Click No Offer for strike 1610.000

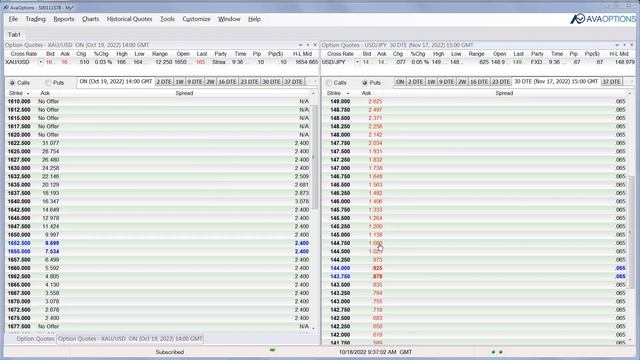pos(49,102)
